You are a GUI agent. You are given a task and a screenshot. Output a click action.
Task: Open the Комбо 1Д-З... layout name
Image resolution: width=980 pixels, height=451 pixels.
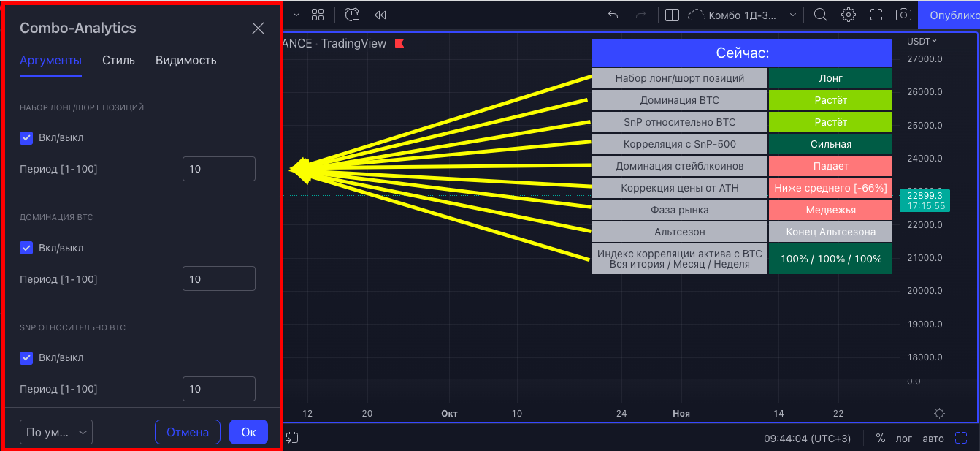point(743,15)
